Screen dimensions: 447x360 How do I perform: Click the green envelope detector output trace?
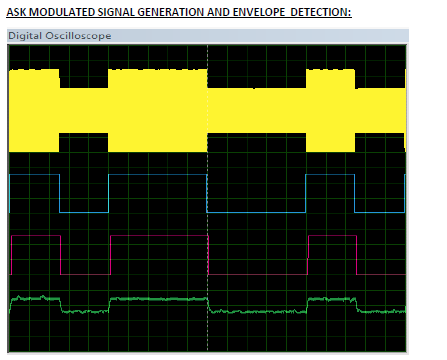tap(207, 305)
